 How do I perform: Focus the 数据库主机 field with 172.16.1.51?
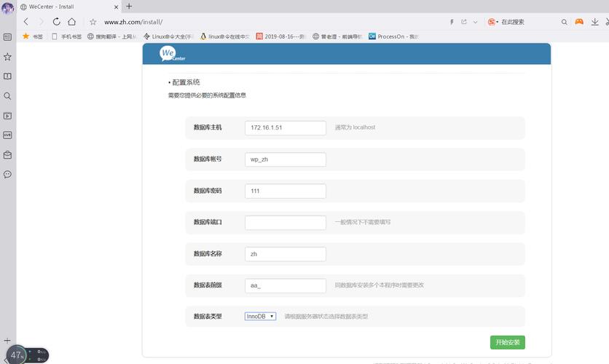click(x=286, y=127)
